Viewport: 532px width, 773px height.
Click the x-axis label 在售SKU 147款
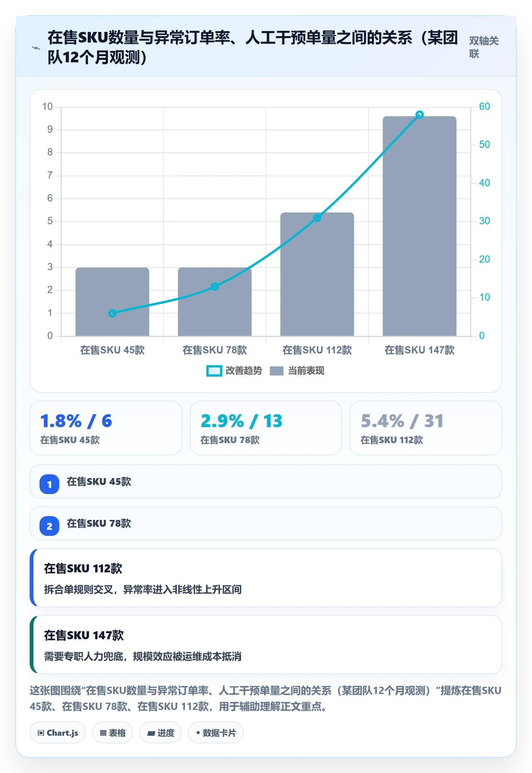(x=420, y=350)
